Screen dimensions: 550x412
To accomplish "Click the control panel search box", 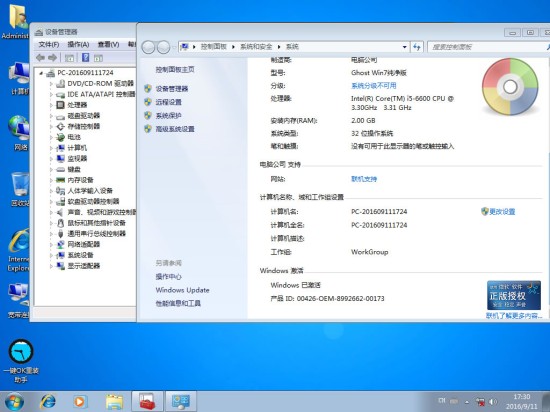I will pyautogui.click(x=488, y=47).
